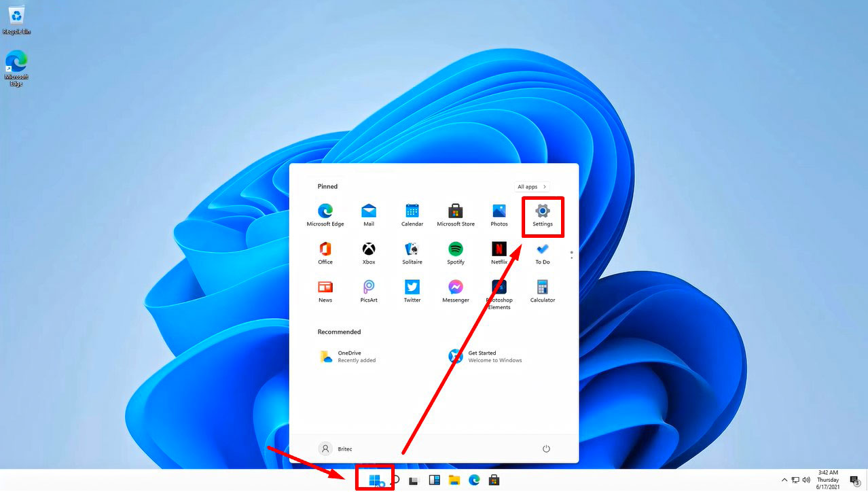Screen dimensions: 868x492
Task: Open Photoshop Elements
Action: (499, 295)
